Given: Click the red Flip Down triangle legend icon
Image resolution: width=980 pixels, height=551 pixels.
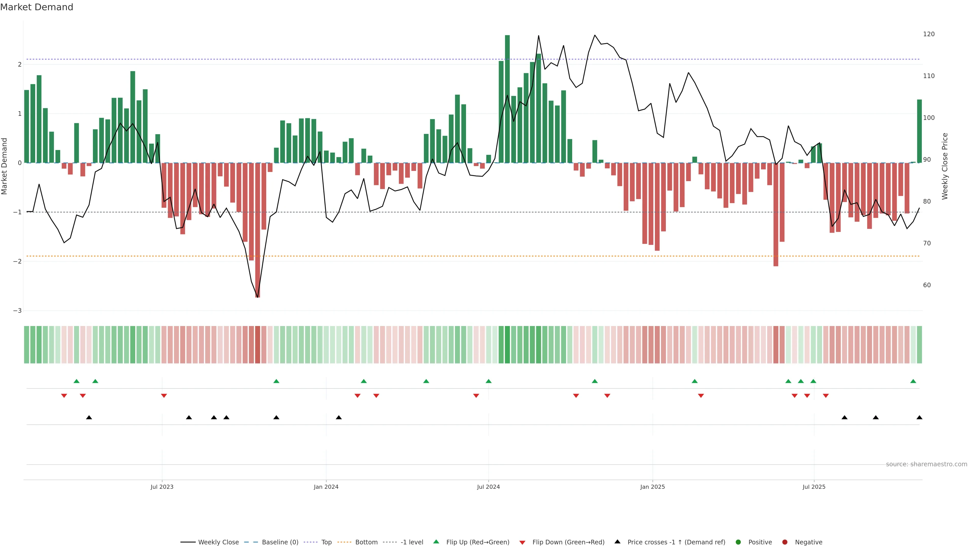Looking at the screenshot, I should coord(522,542).
